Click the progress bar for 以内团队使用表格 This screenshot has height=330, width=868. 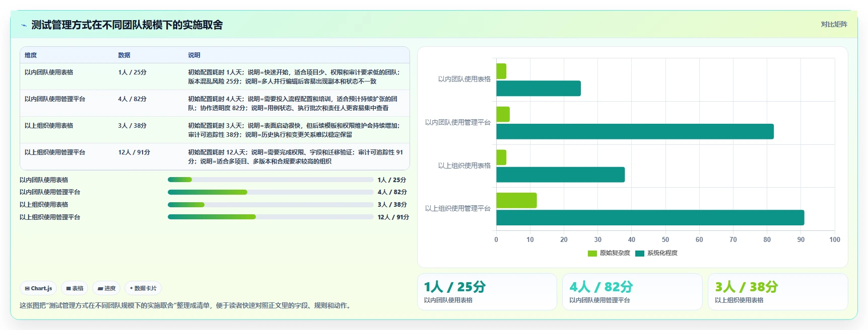click(x=271, y=180)
